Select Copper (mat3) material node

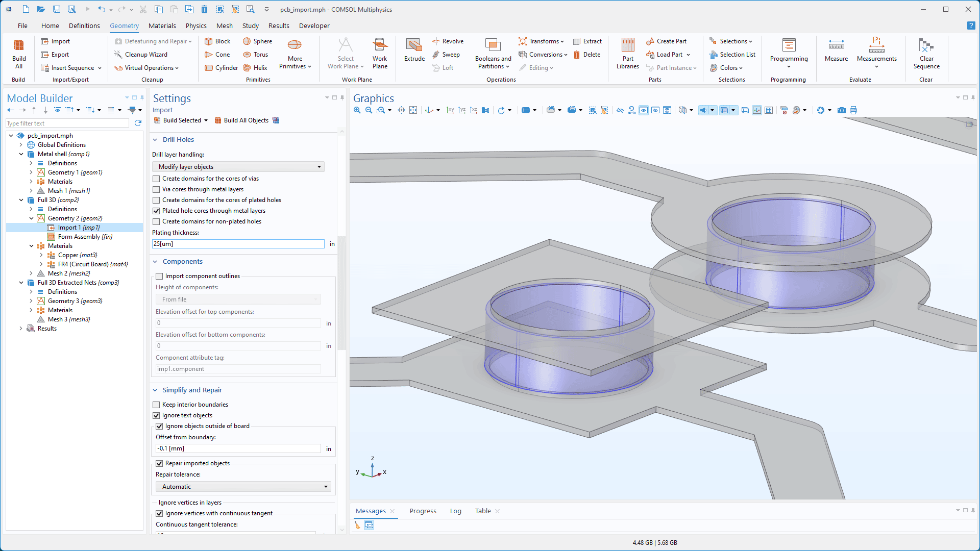point(72,255)
